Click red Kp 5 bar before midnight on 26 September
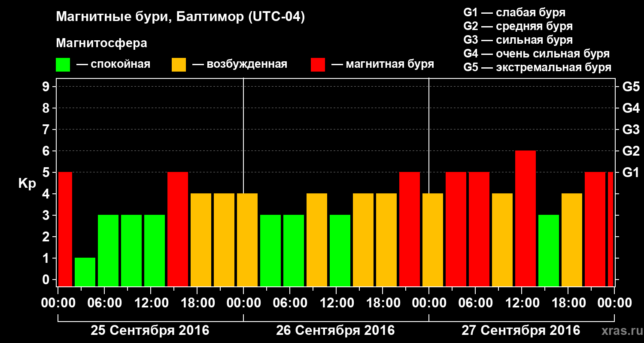644x343 pixels. click(410, 229)
